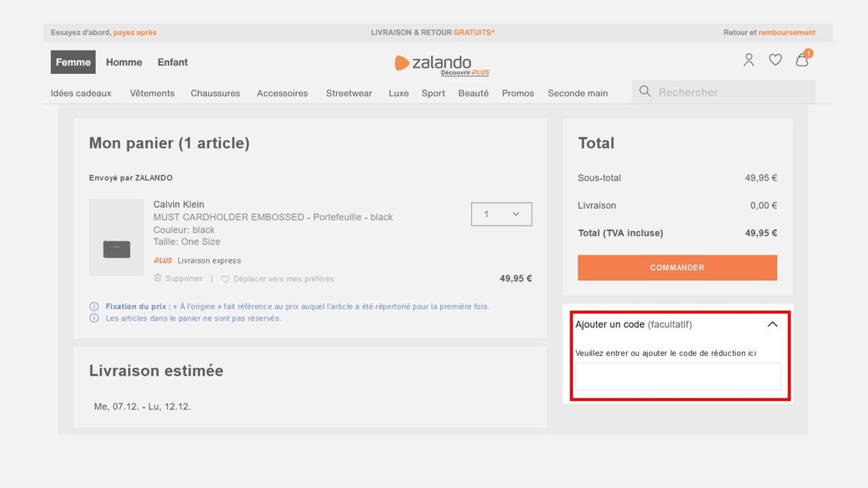Click the 'Taille: One Size' text
The height and width of the screenshot is (488, 868).
pyautogui.click(x=187, y=242)
